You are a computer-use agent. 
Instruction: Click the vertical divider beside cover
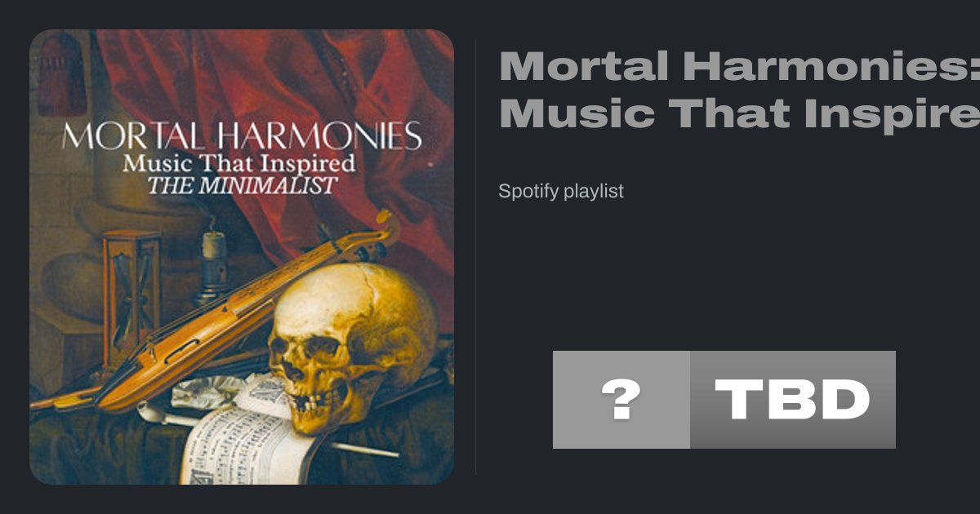476,257
